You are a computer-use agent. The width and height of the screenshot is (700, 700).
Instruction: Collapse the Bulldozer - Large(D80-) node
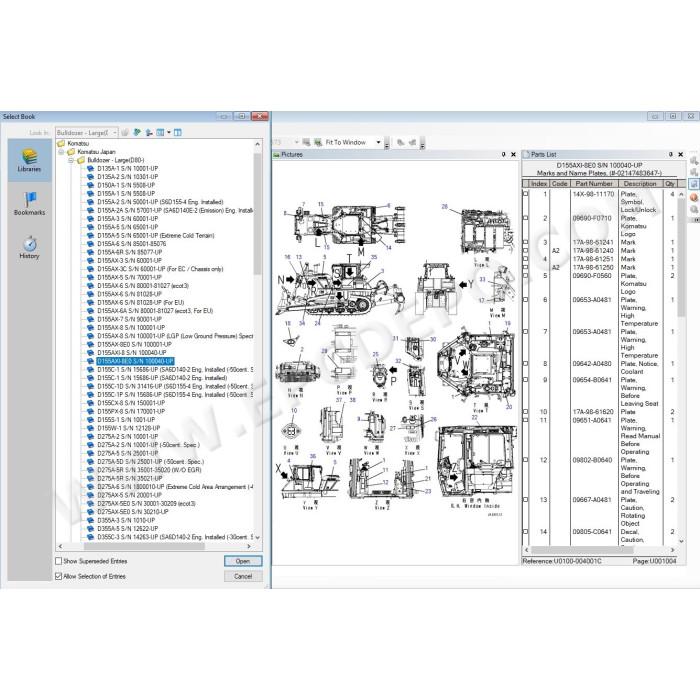click(x=71, y=160)
